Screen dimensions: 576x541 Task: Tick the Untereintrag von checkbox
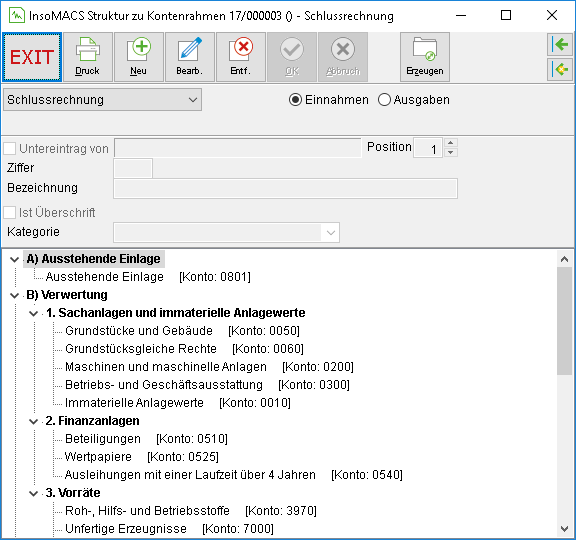(10, 149)
